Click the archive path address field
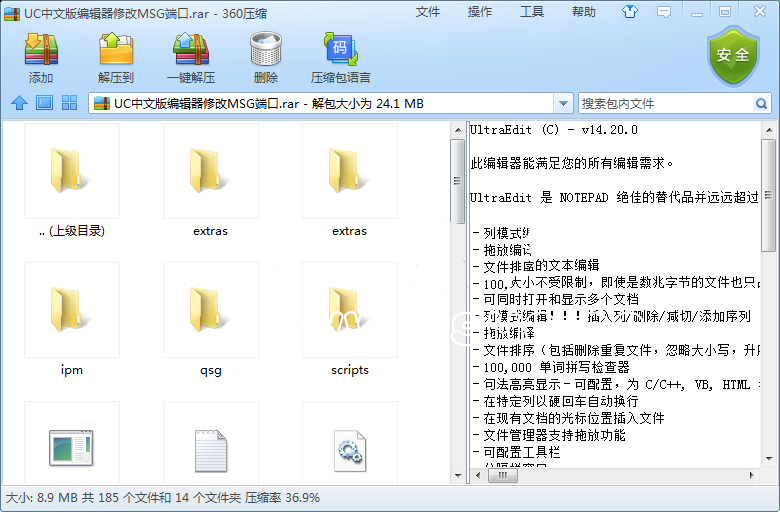The image size is (780, 512). click(321, 103)
